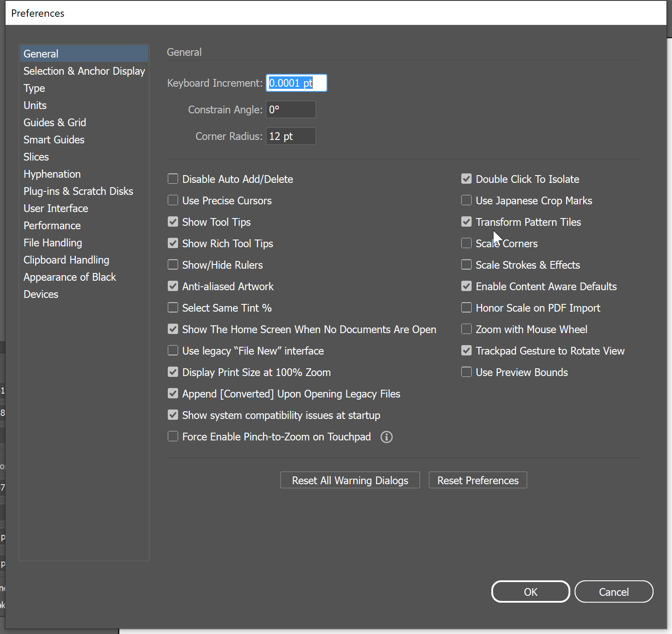Click the info icon beside Force Enable Pinch-to-Zoom
Image resolution: width=672 pixels, height=634 pixels.
pyautogui.click(x=386, y=437)
